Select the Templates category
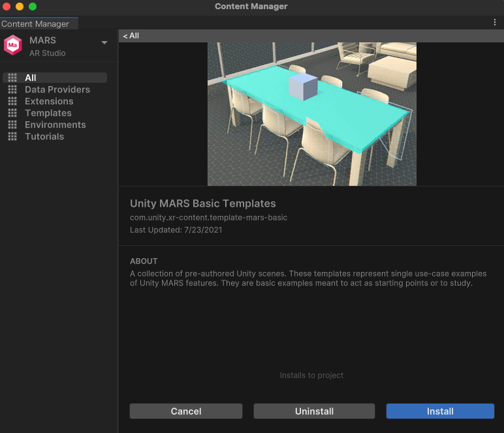This screenshot has width=504, height=433. 48,113
